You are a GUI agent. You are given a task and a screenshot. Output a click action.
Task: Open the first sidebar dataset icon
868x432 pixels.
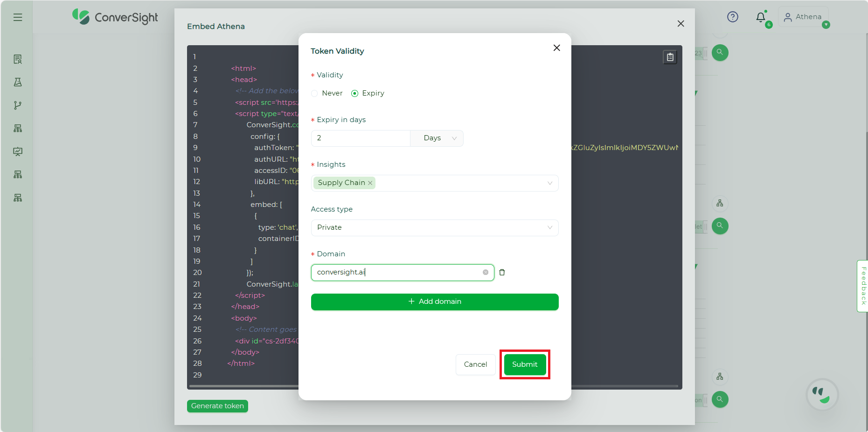[18, 59]
